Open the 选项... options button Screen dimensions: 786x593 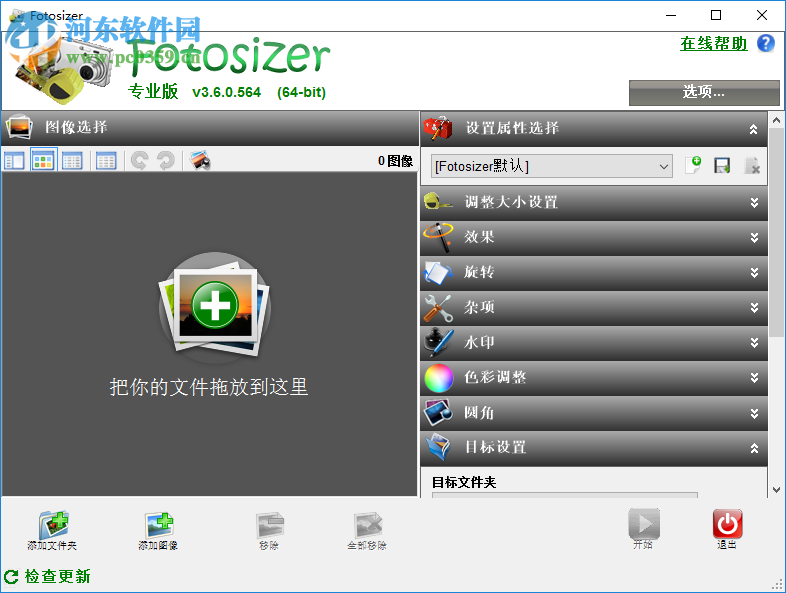click(x=704, y=92)
